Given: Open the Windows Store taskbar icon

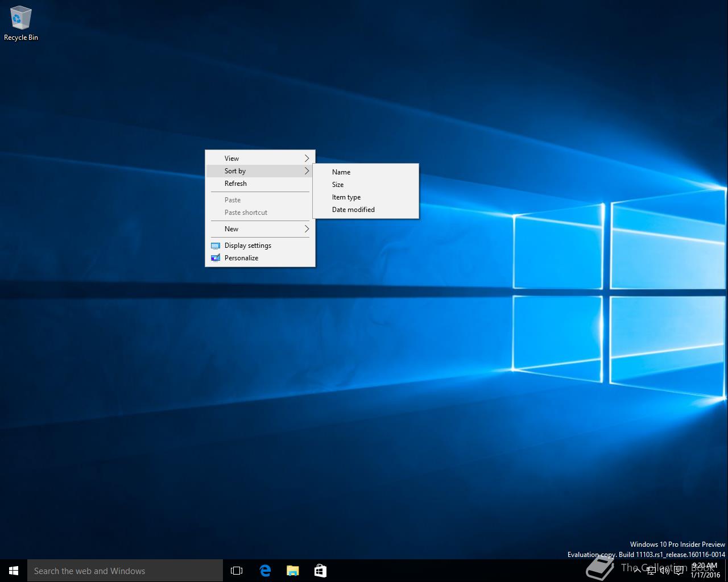Looking at the screenshot, I should click(320, 571).
